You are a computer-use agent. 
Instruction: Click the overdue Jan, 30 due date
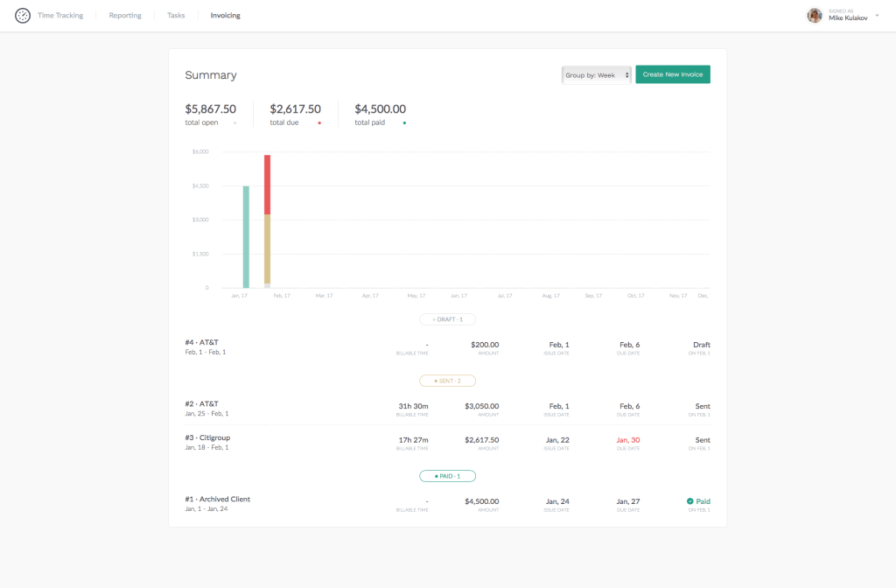click(x=628, y=440)
